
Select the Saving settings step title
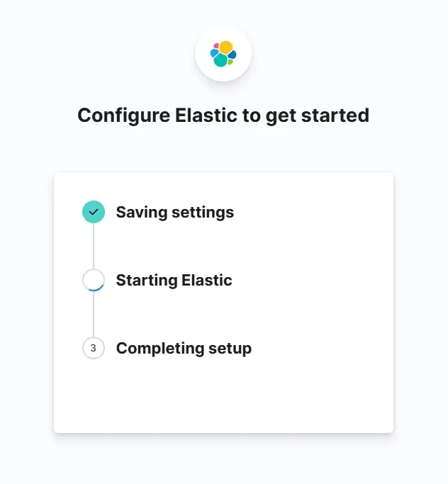coord(175,213)
